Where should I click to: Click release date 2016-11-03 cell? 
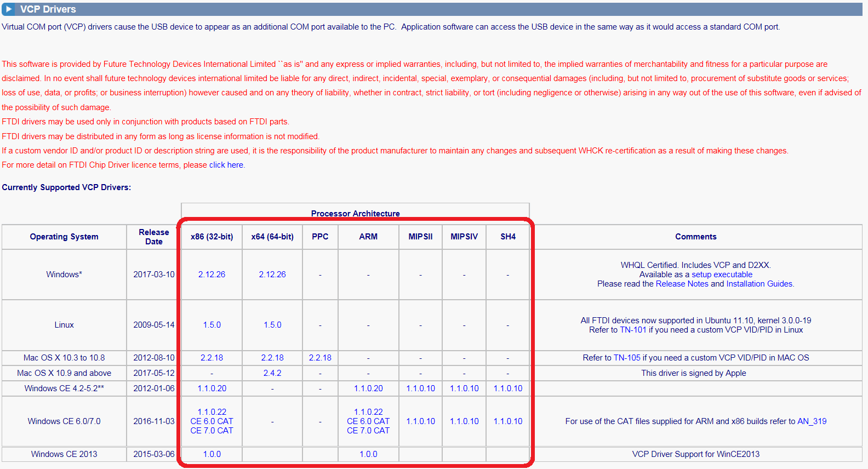(x=154, y=421)
